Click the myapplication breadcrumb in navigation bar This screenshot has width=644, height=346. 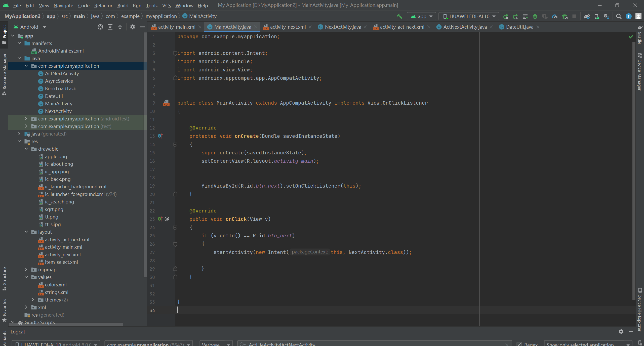pyautogui.click(x=161, y=16)
